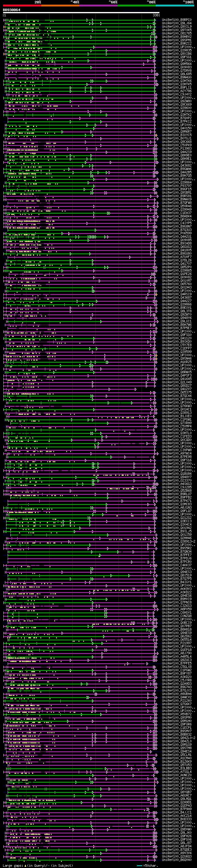Select the UniRef100_Q09083 label
This screenshot has height=868, width=197.
click(177, 67)
